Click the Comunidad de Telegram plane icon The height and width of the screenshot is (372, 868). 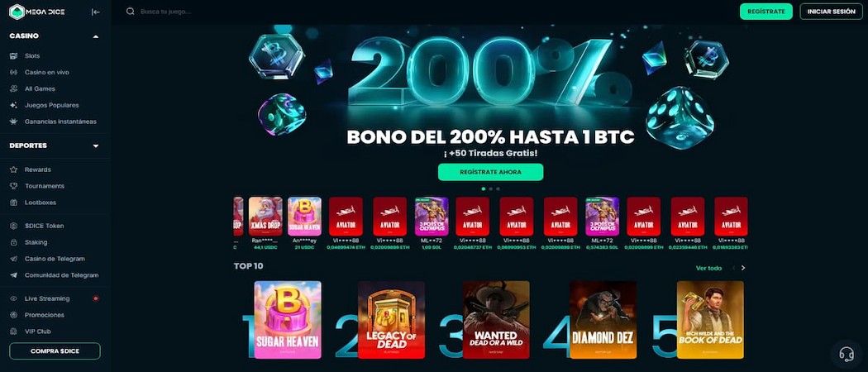click(x=14, y=275)
